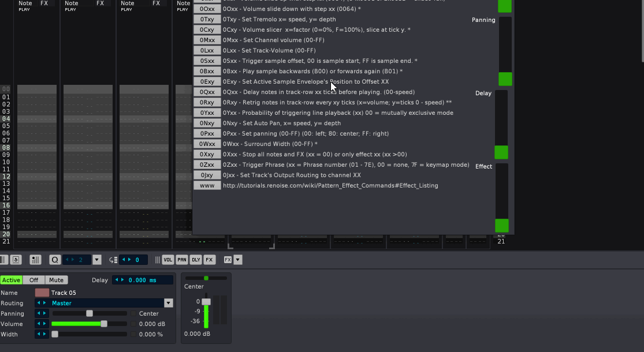This screenshot has height=352, width=644.
Task: Toggle the FX column next to DLY
Action: (209, 260)
